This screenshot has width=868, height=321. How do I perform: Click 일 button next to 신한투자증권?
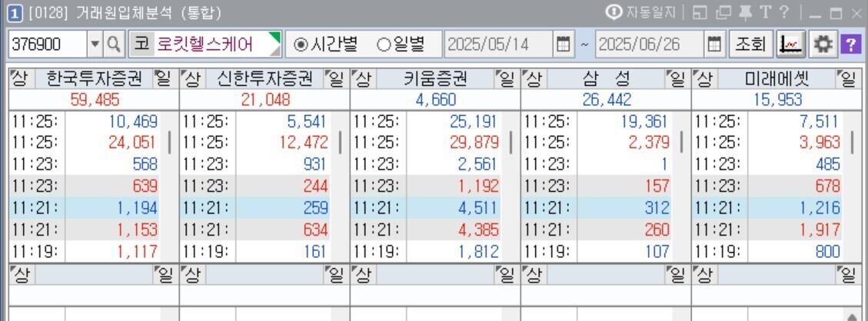(335, 80)
